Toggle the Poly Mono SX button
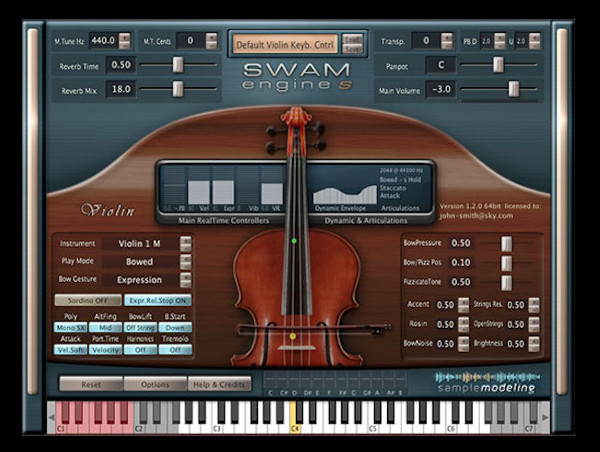 click(x=70, y=328)
